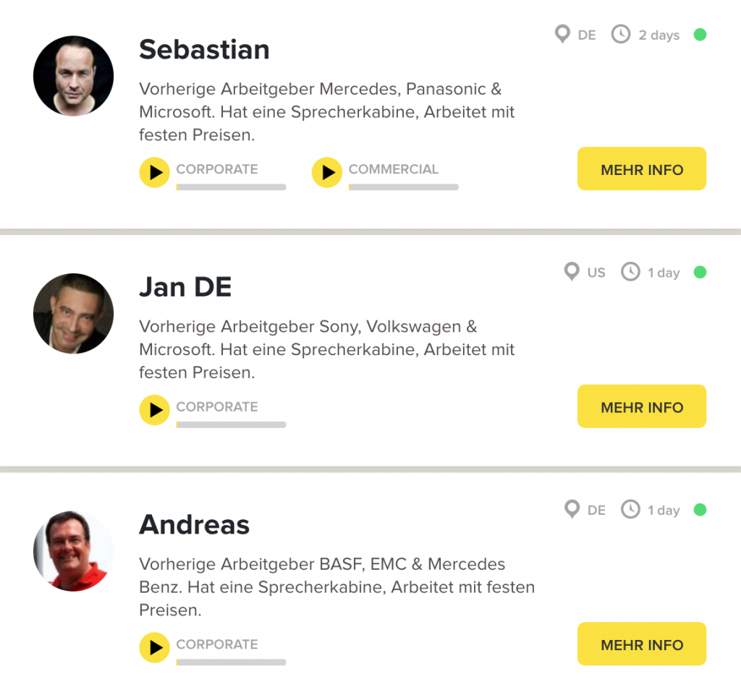741x700 pixels.
Task: Seek in Sebastian's Commercial audio progress bar
Action: [x=404, y=187]
